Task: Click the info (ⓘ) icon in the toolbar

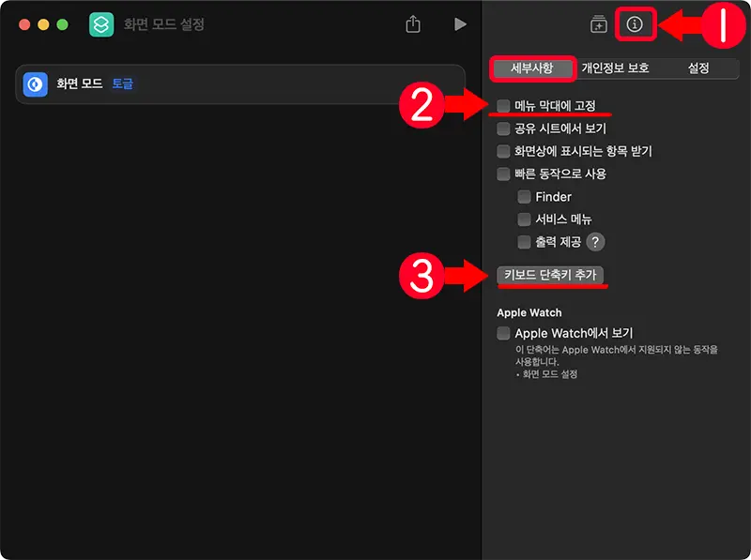Action: point(635,24)
